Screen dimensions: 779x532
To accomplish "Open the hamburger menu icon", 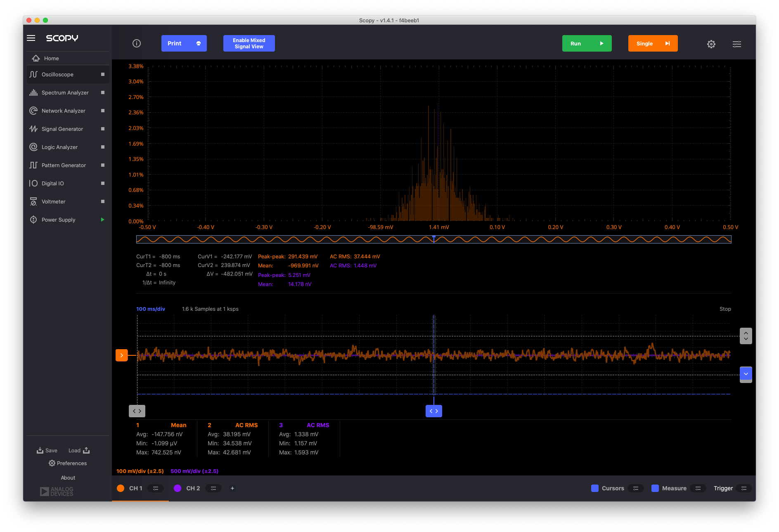I will (31, 38).
